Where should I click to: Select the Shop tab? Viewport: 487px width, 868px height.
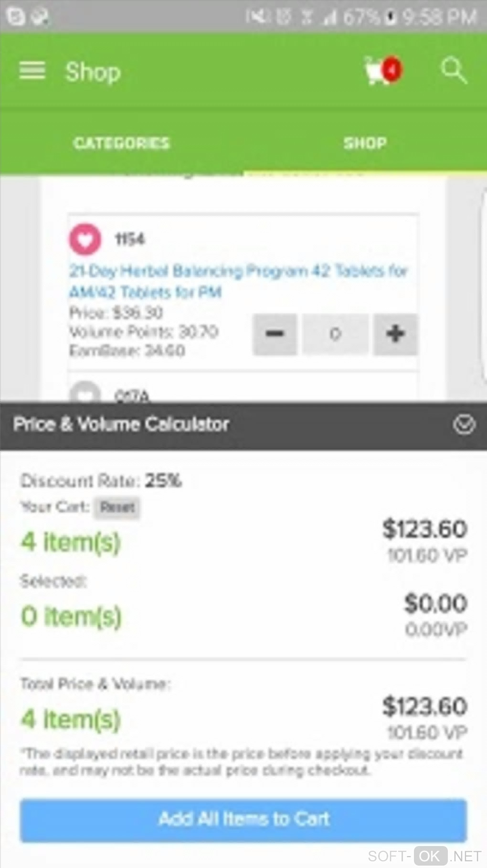(365, 143)
